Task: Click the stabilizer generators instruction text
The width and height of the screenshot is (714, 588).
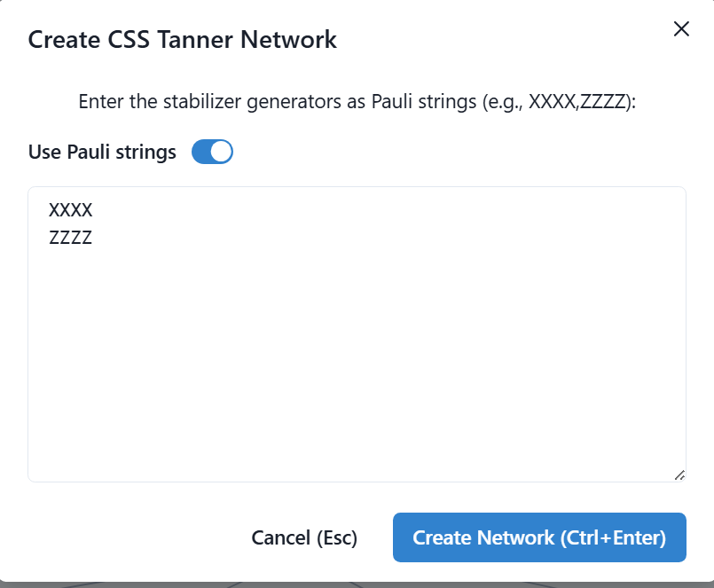Action: click(357, 102)
